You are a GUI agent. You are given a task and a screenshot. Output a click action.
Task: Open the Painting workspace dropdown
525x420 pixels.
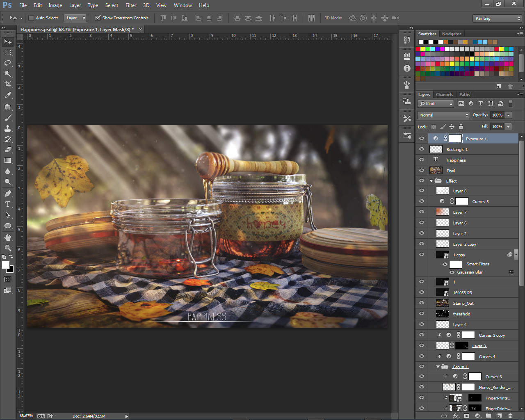497,18
